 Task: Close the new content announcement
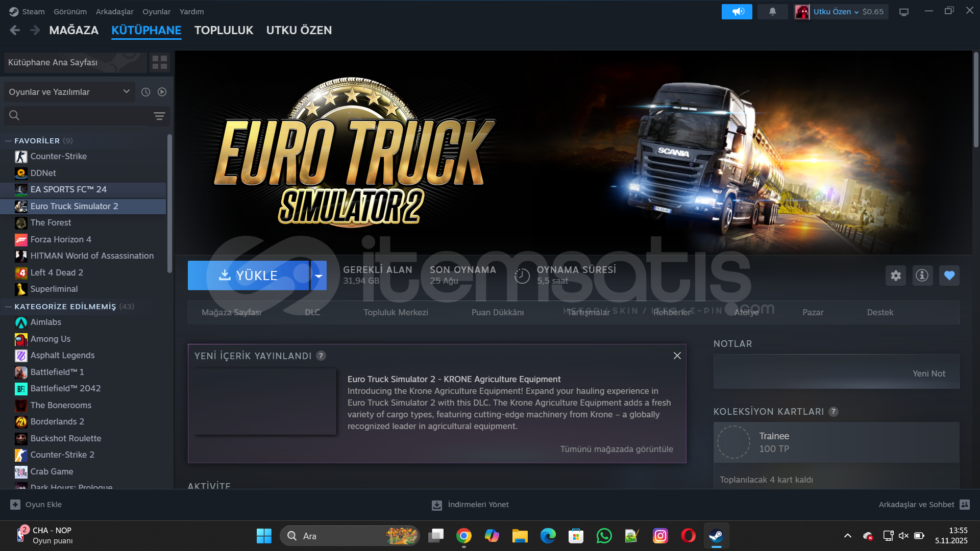tap(677, 356)
